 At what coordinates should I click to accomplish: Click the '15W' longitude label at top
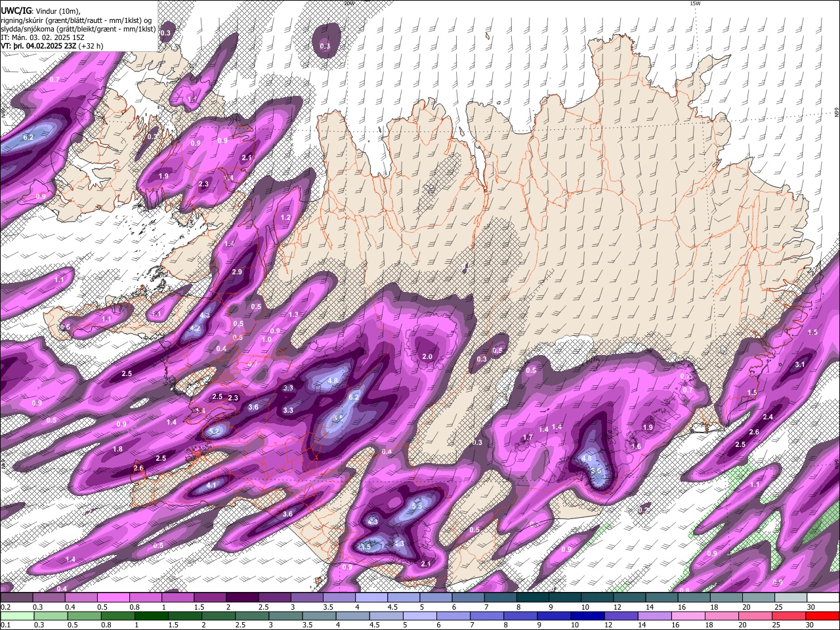[x=695, y=3]
